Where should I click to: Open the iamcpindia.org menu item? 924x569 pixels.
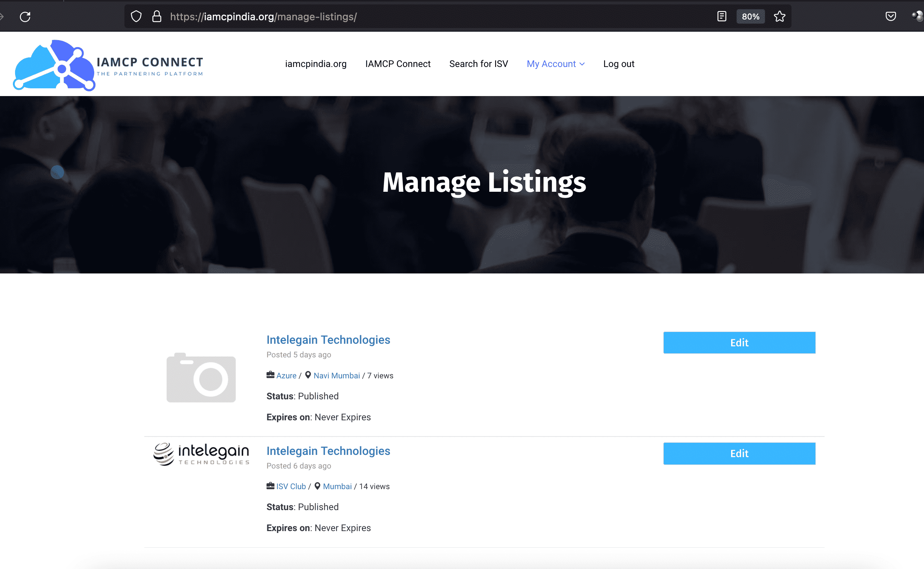[x=315, y=64]
